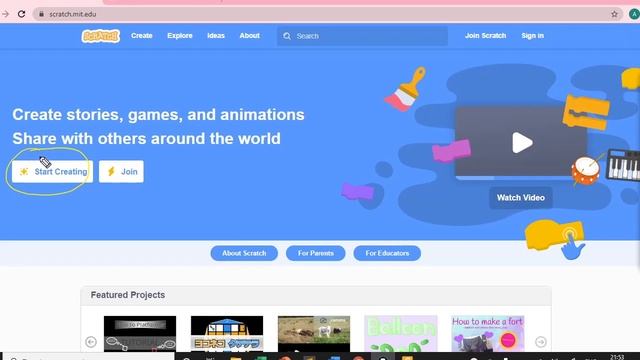Click the Scratch logo
The width and height of the screenshot is (640, 360).
tap(100, 36)
